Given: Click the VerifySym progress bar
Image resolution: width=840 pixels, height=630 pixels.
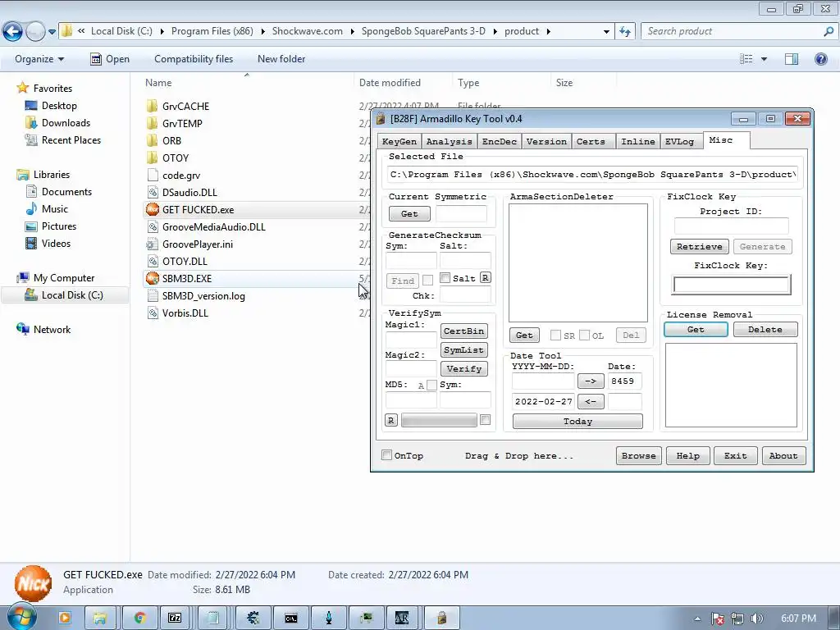Looking at the screenshot, I should click(439, 420).
